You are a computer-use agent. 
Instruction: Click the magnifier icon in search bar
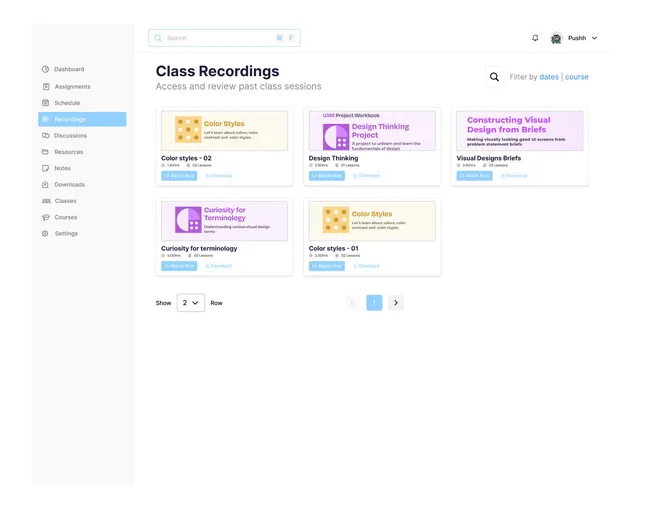[158, 38]
